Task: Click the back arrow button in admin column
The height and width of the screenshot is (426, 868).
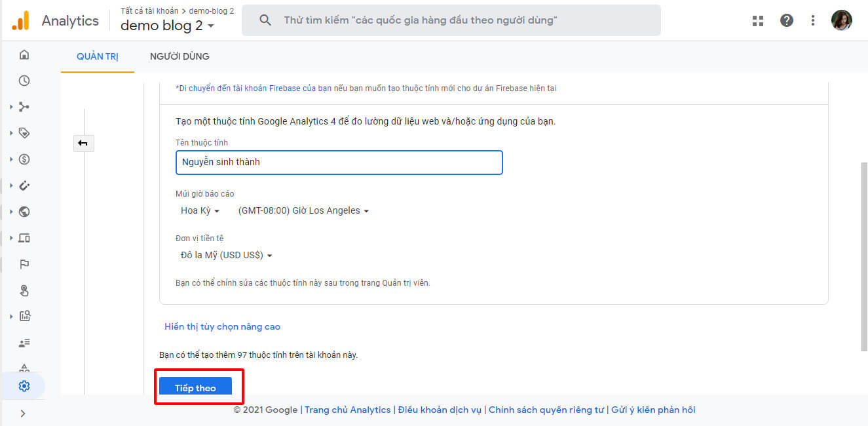Action: [83, 143]
